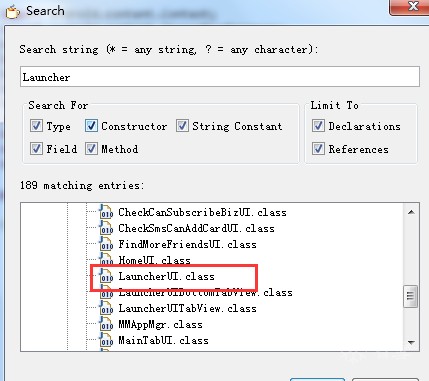Click the results list scroll up arrow

[x=411, y=212]
